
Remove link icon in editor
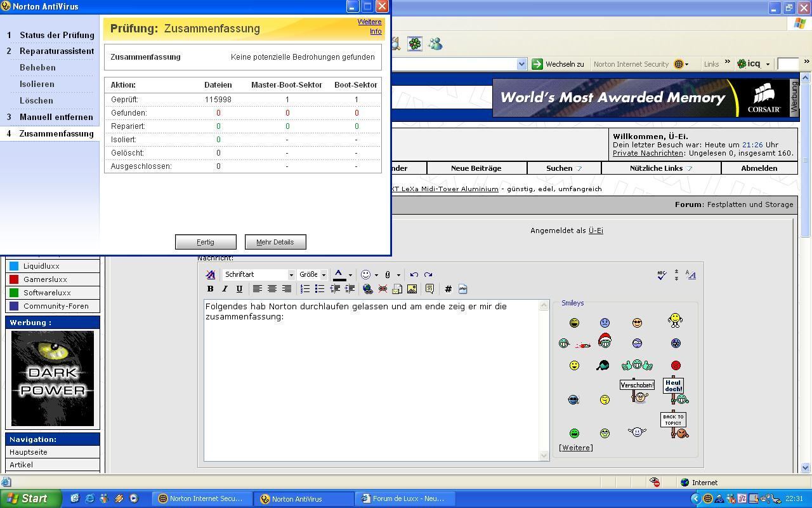coord(383,289)
